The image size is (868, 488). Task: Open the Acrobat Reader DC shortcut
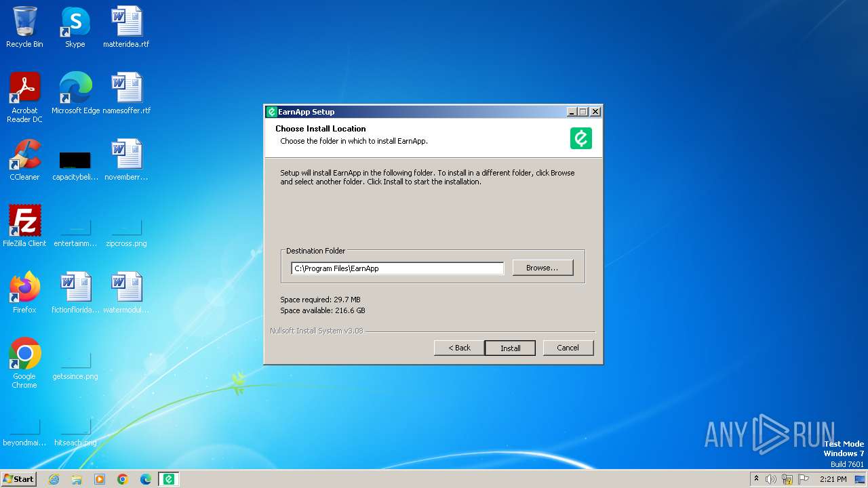24,98
